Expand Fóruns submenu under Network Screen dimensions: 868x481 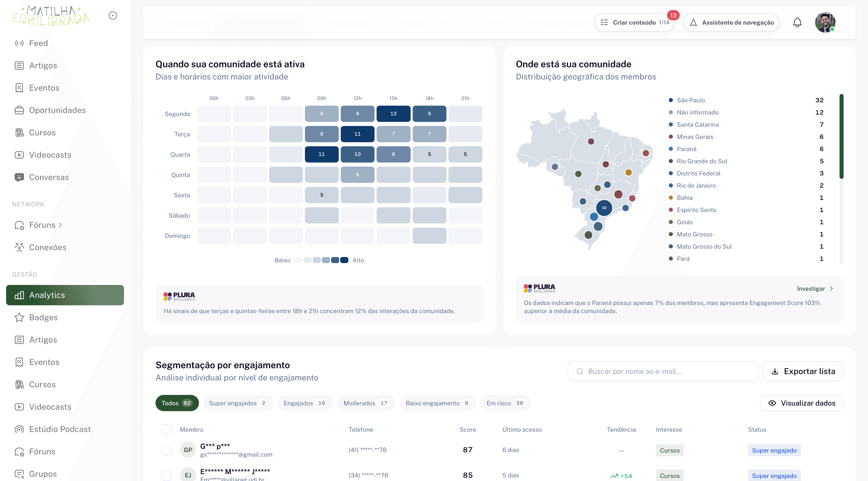[60, 225]
